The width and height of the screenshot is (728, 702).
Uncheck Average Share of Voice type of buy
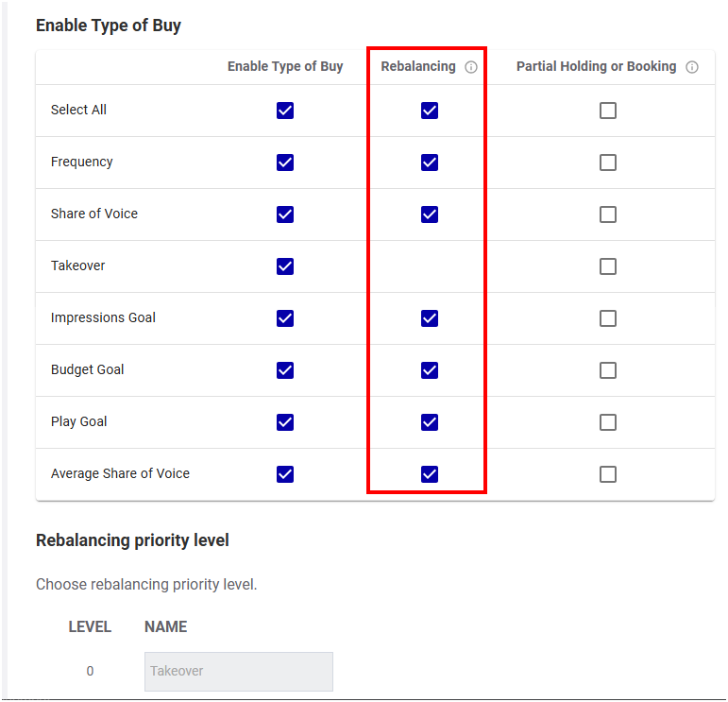pyautogui.click(x=285, y=474)
